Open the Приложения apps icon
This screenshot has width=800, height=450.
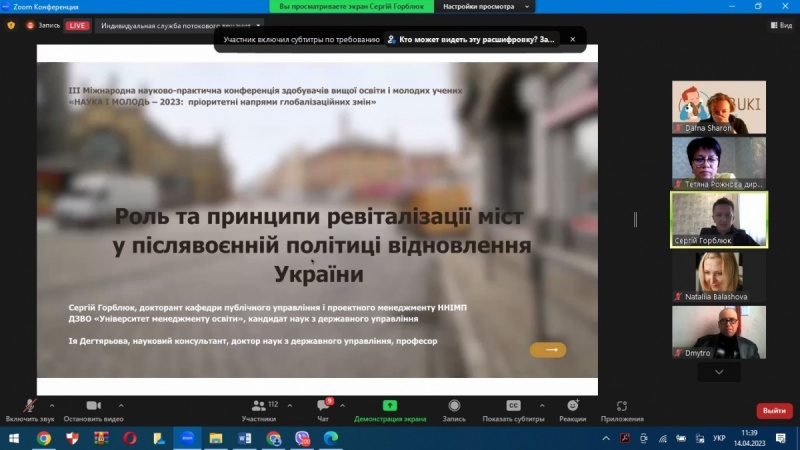622,407
